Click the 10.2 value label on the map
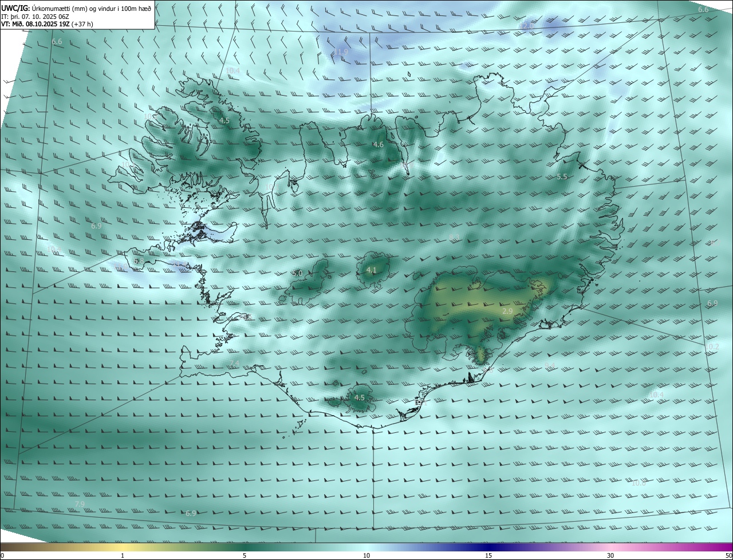 click(712, 346)
